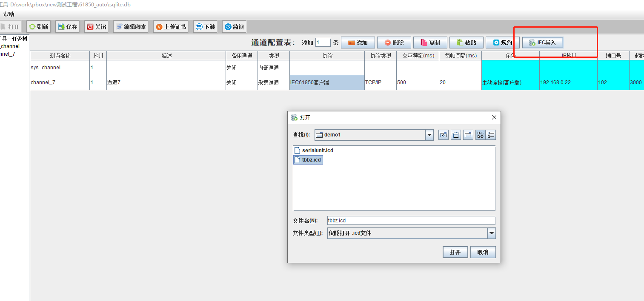Click the 文件名 filename input field
644x301 pixels.
411,220
